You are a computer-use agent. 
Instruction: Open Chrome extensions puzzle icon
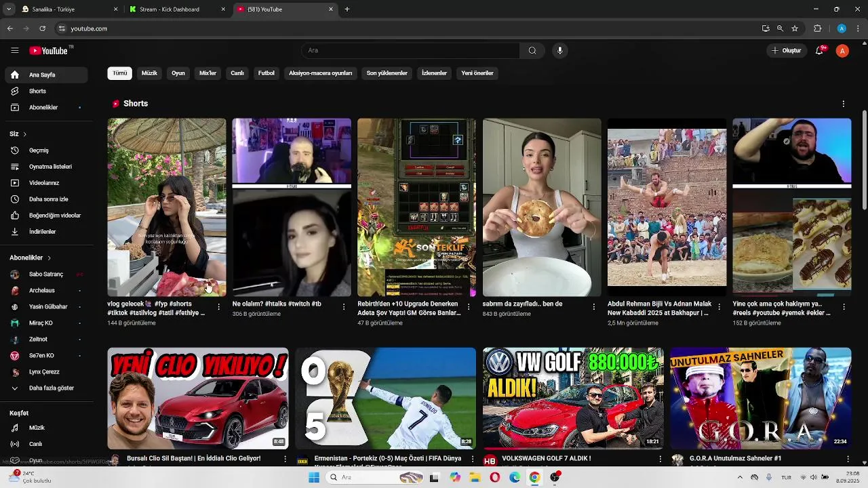tap(818, 28)
